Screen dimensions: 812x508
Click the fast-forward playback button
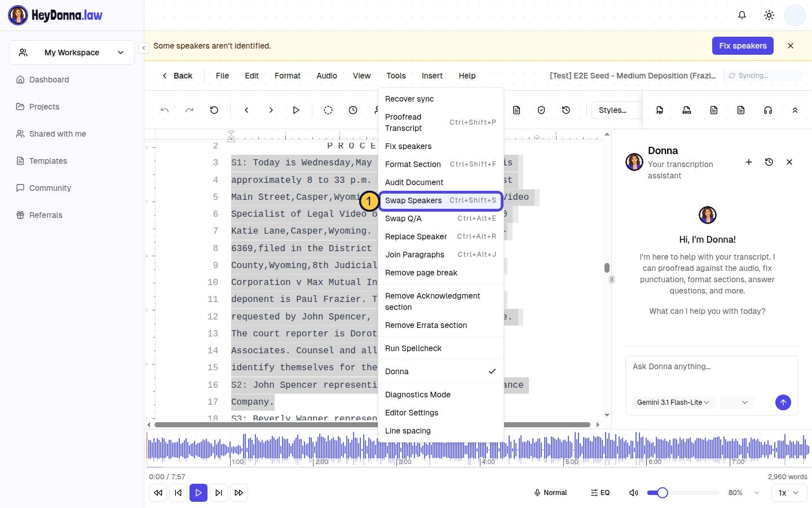239,493
